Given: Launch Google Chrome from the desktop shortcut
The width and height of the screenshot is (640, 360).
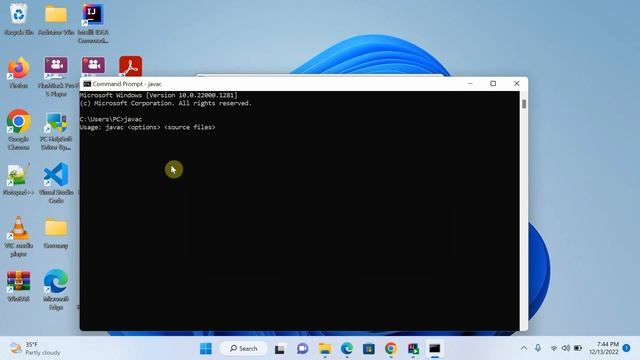Looking at the screenshot, I should (x=18, y=129).
